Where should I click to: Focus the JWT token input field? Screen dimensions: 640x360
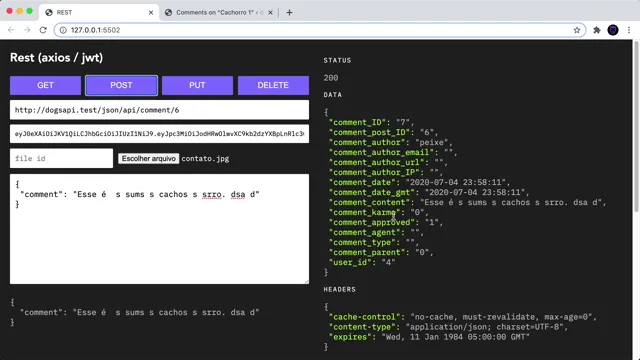tap(159, 133)
